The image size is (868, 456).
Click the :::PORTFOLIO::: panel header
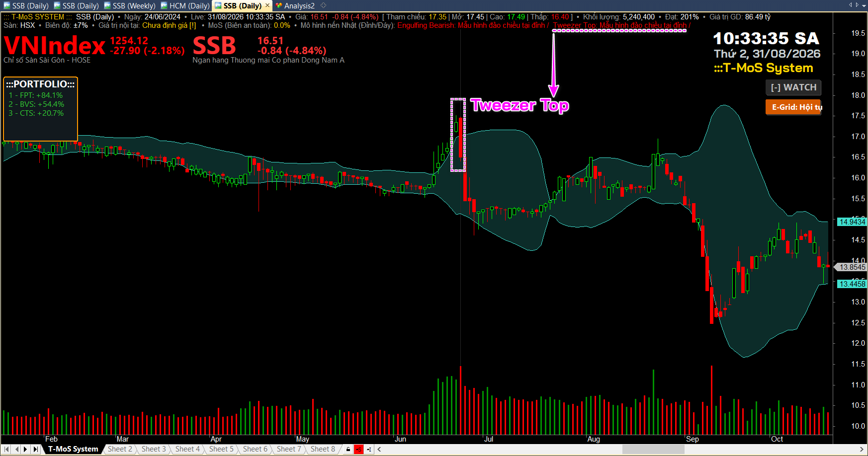click(40, 84)
